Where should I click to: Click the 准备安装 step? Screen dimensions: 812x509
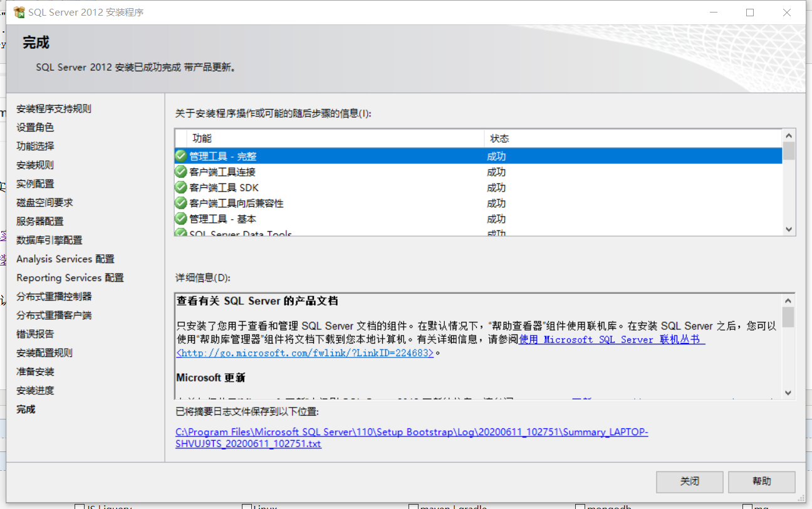click(x=35, y=371)
